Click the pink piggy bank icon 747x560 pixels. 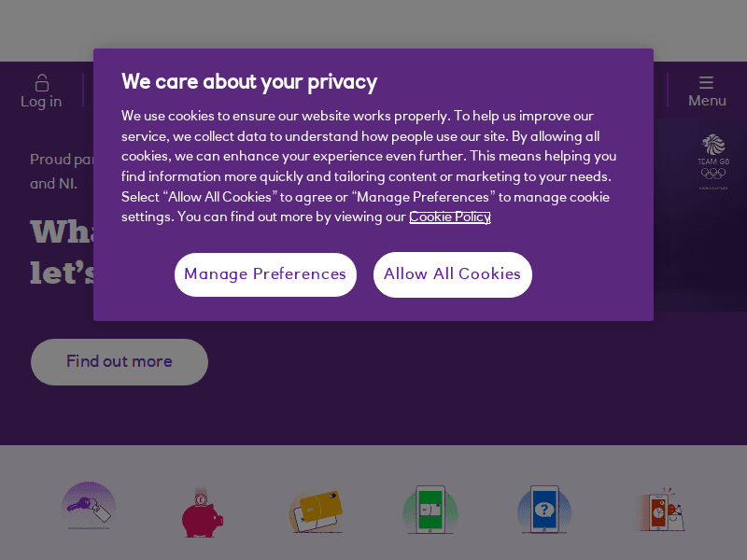(x=201, y=513)
